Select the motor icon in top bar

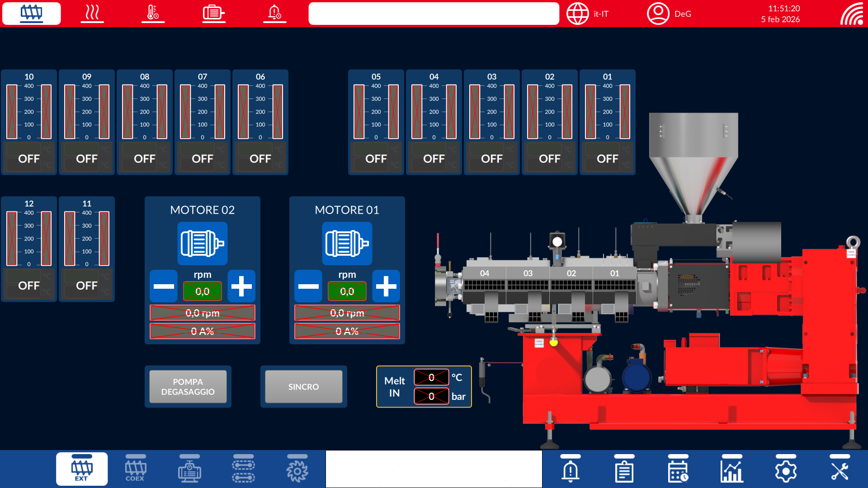coord(213,13)
